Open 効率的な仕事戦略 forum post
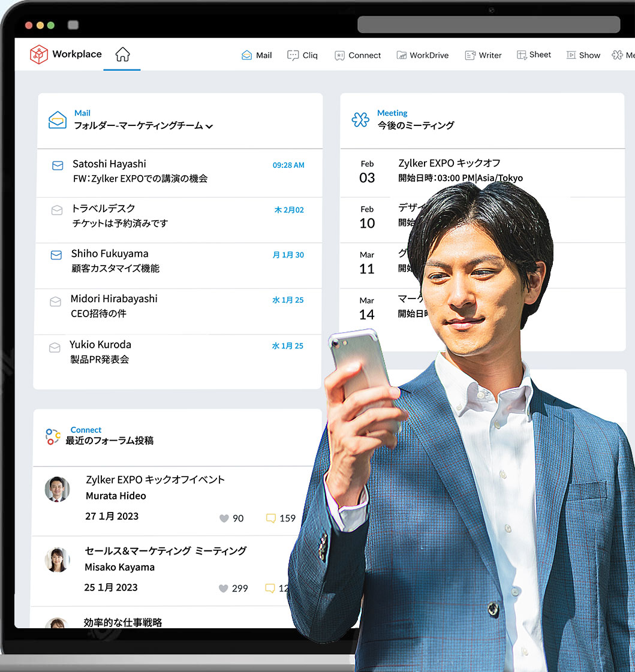Image resolution: width=635 pixels, height=672 pixels. [x=123, y=622]
